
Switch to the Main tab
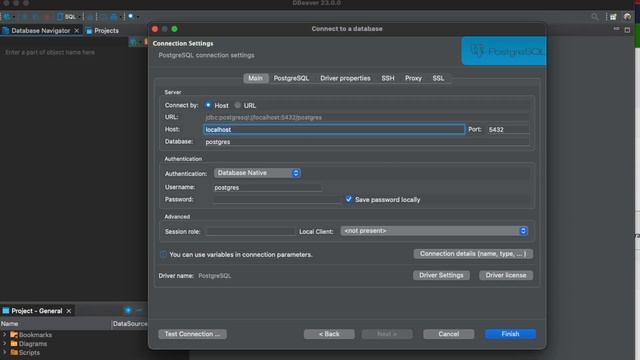pos(256,78)
